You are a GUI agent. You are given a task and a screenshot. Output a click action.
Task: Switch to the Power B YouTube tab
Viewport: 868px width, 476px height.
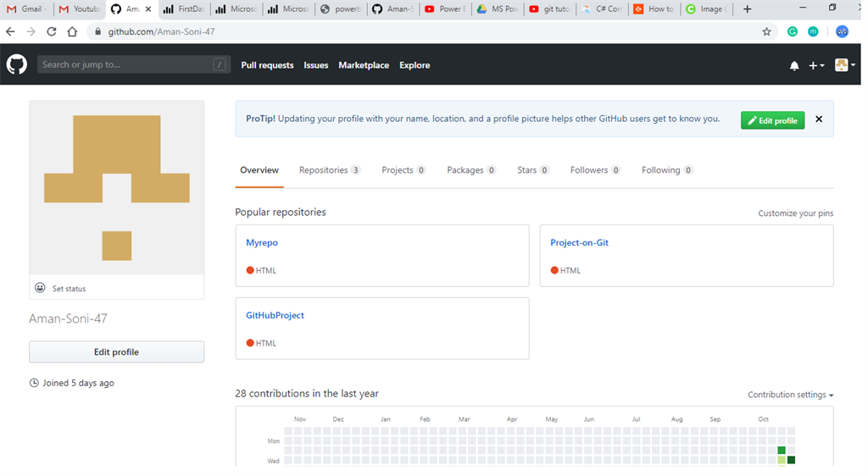[x=446, y=8]
